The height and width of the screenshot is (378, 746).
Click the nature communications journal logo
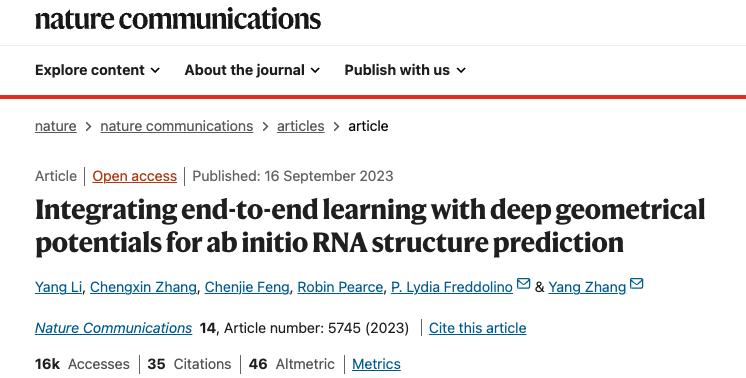tap(178, 19)
